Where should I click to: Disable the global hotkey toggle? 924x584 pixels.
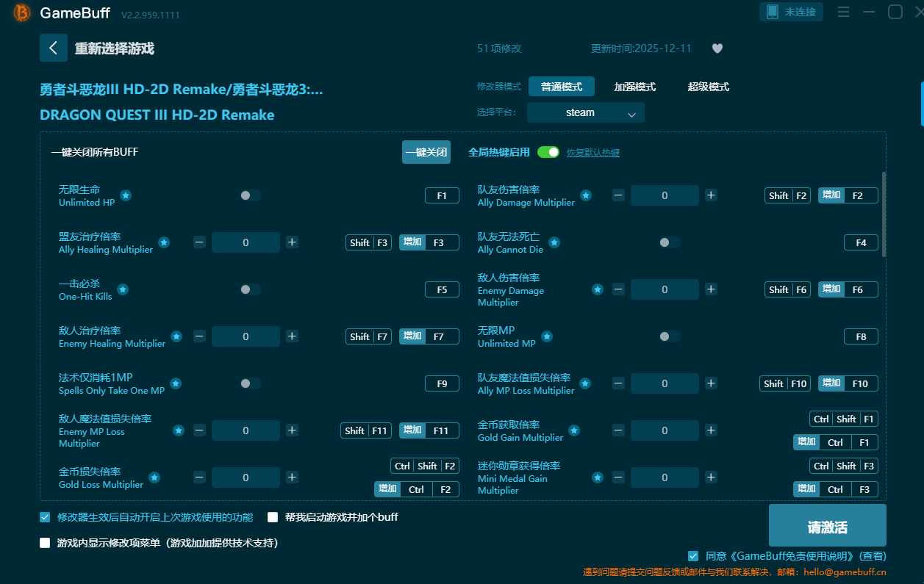tap(548, 152)
